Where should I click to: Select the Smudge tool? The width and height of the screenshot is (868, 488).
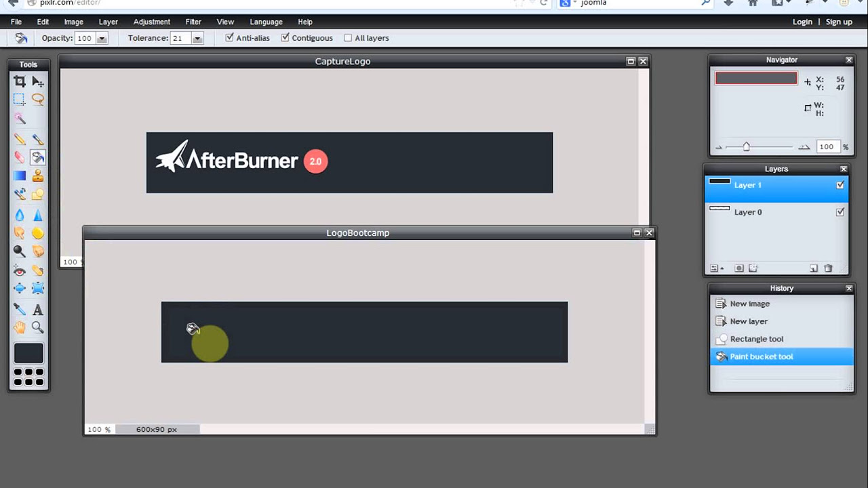pyautogui.click(x=20, y=233)
